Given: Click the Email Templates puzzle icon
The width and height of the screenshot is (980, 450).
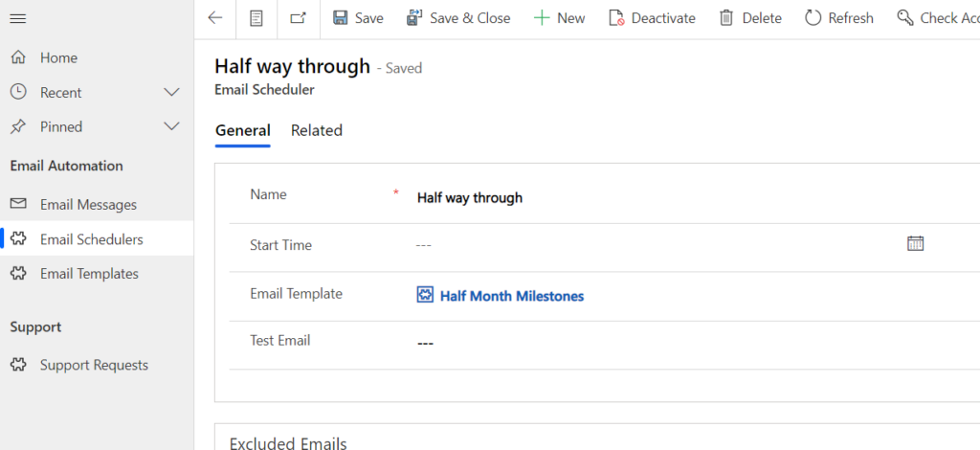Looking at the screenshot, I should pos(19,273).
